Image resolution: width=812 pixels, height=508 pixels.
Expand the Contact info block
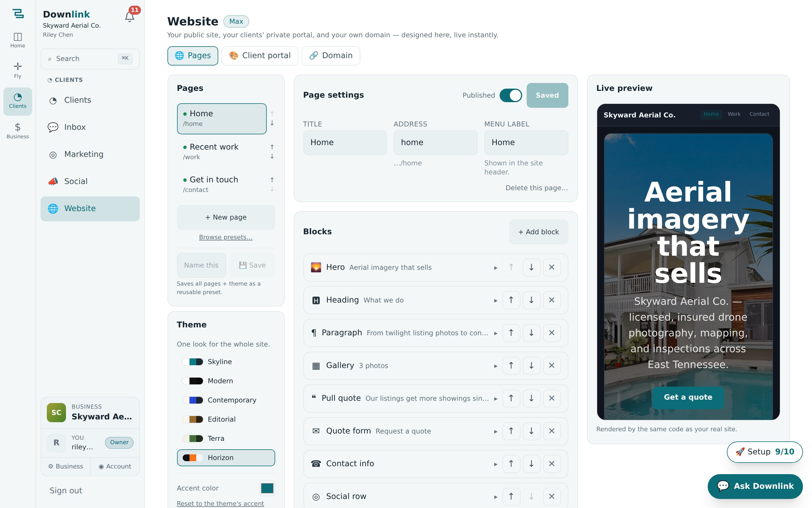(496, 464)
